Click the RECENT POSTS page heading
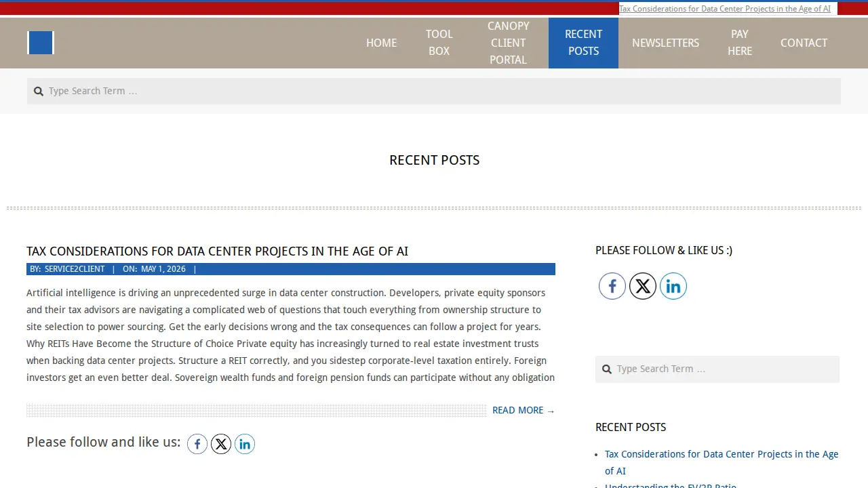 pyautogui.click(x=435, y=160)
